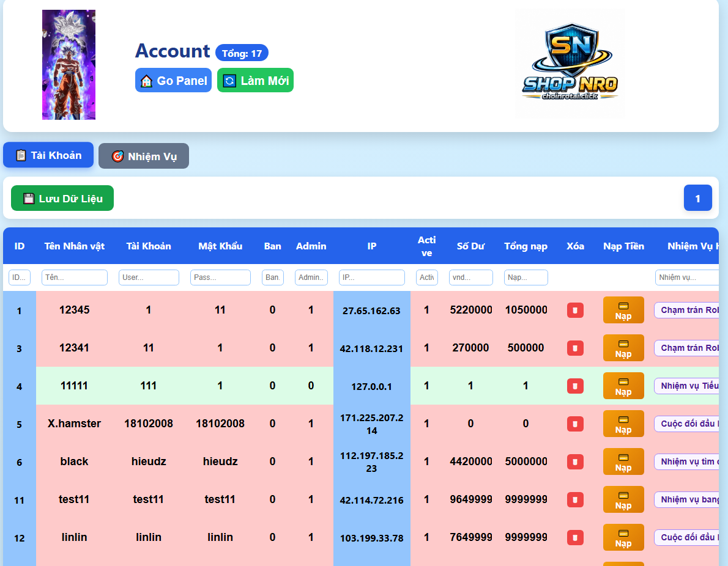Screen dimensions: 728x566
Task: Click total deposit value 1050000
Action: (x=526, y=310)
